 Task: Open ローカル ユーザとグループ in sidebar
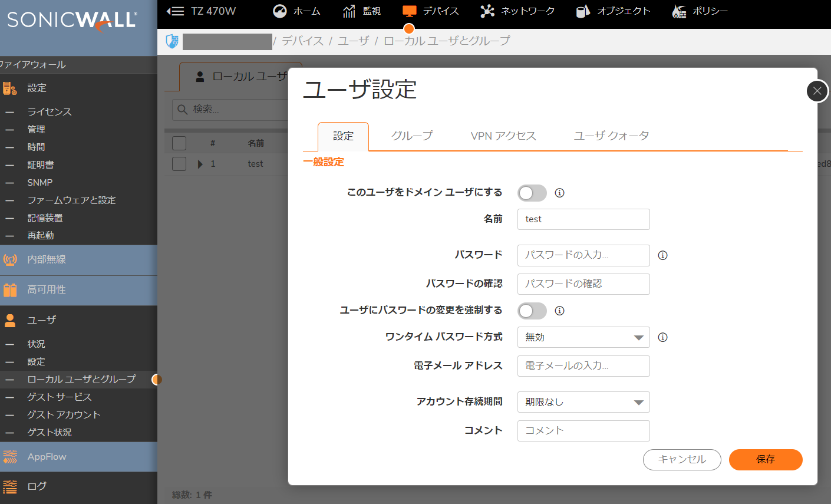[x=81, y=380]
